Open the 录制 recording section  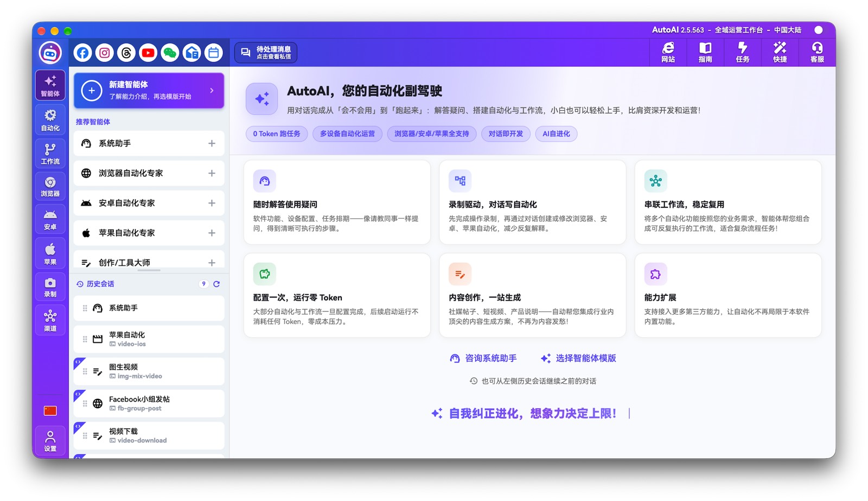(50, 287)
